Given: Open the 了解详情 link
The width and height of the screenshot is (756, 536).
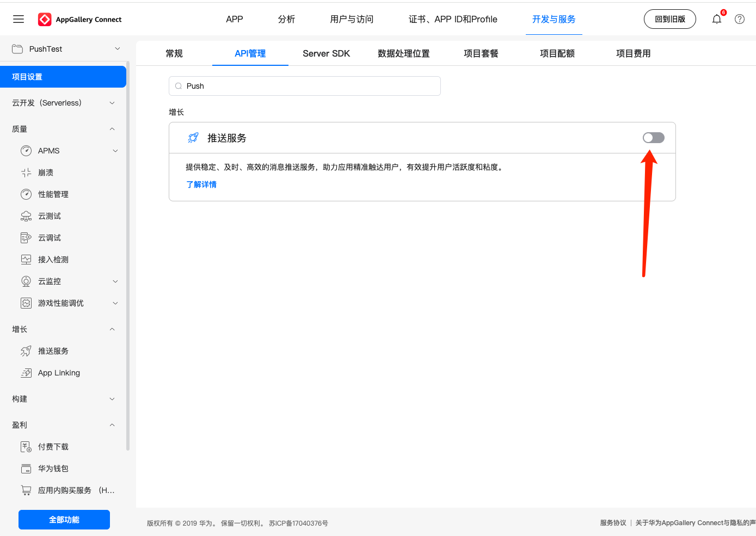Looking at the screenshot, I should (x=201, y=184).
